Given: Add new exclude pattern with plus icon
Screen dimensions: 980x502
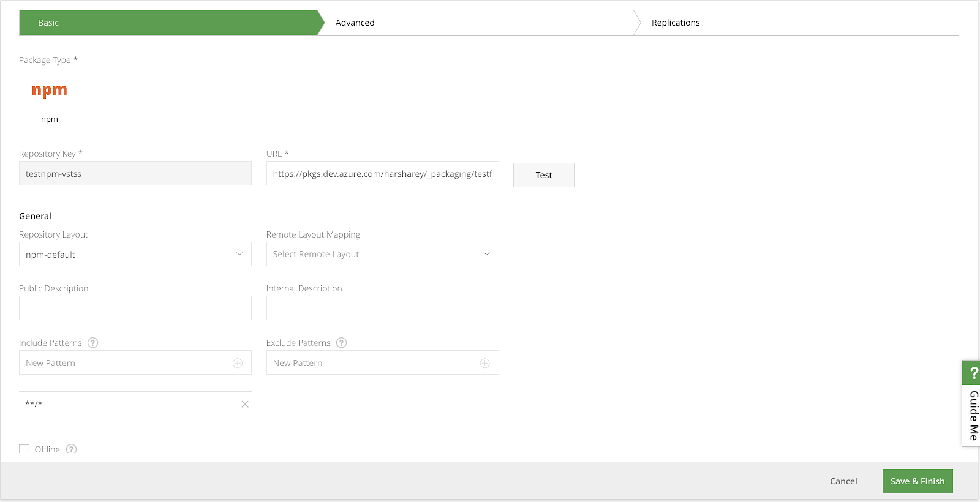Looking at the screenshot, I should click(x=484, y=363).
